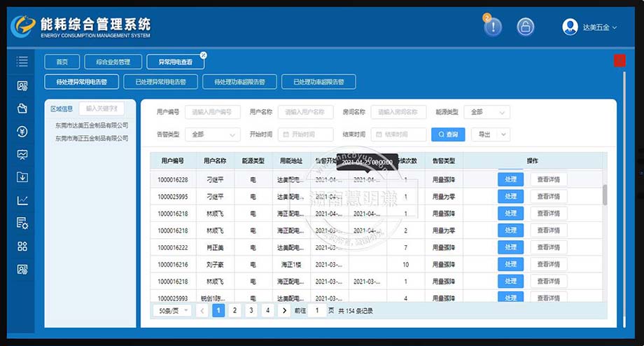Go to page 3 in pagination
This screenshot has width=644, height=346.
point(251,310)
